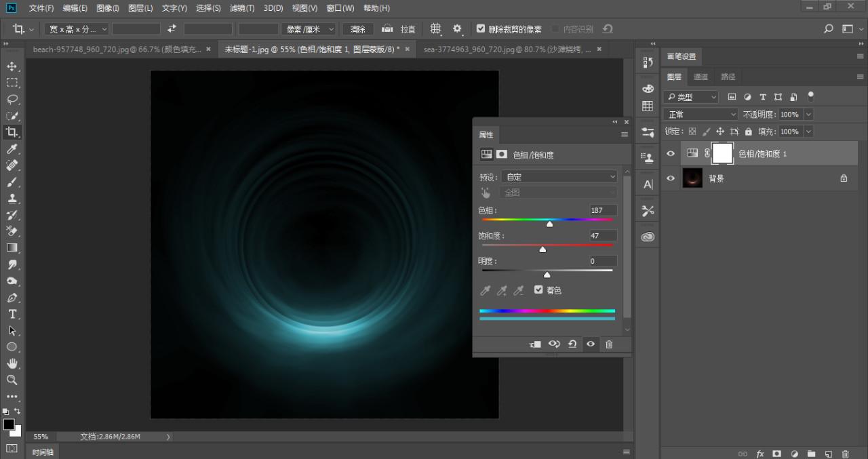Viewport: 868px width, 459px height.
Task: Uncheck the 着色 colorize checkbox
Action: click(x=538, y=290)
